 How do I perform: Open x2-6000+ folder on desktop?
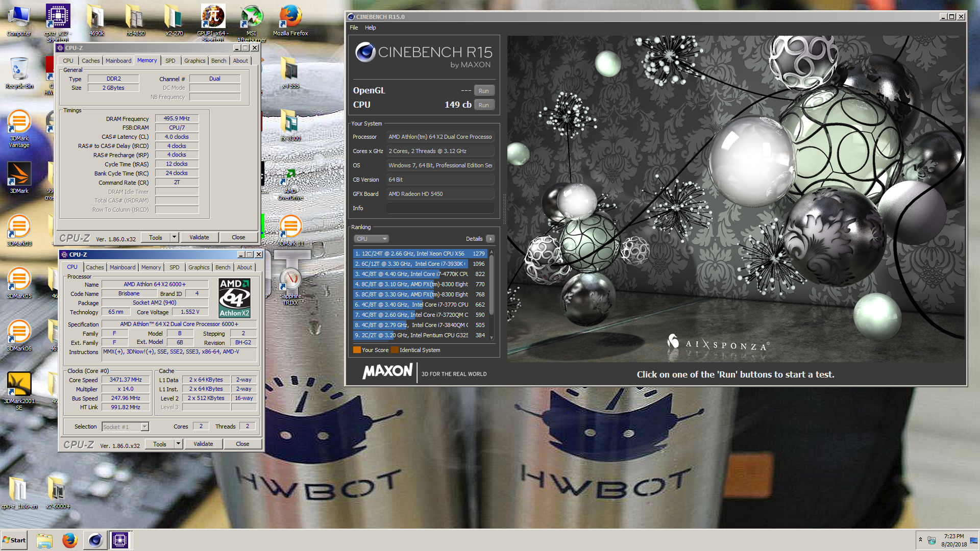pyautogui.click(x=58, y=492)
